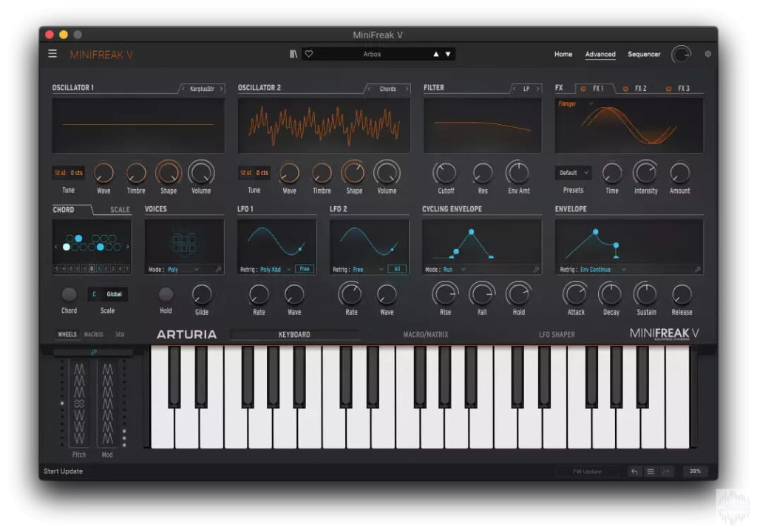Click the 39% CPU meter

click(x=695, y=471)
